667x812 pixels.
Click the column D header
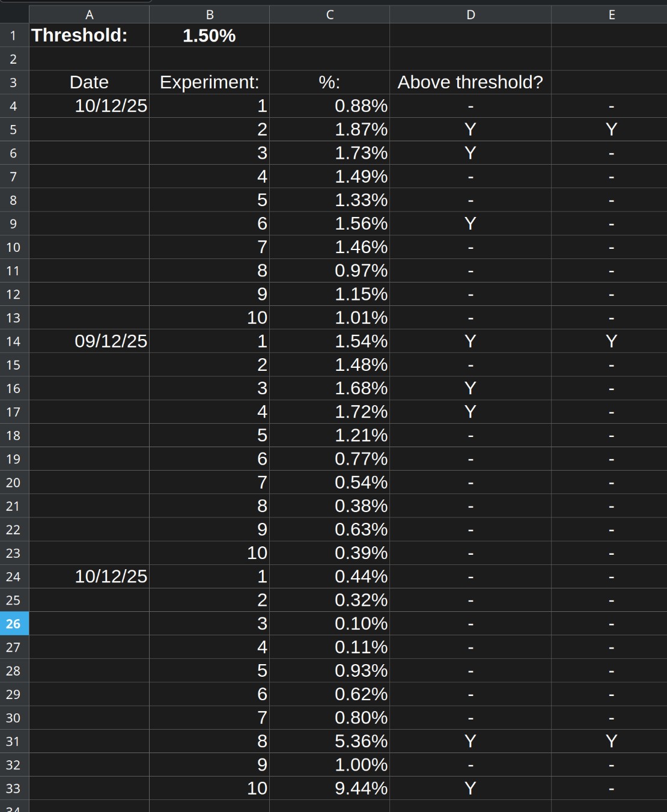click(x=471, y=14)
